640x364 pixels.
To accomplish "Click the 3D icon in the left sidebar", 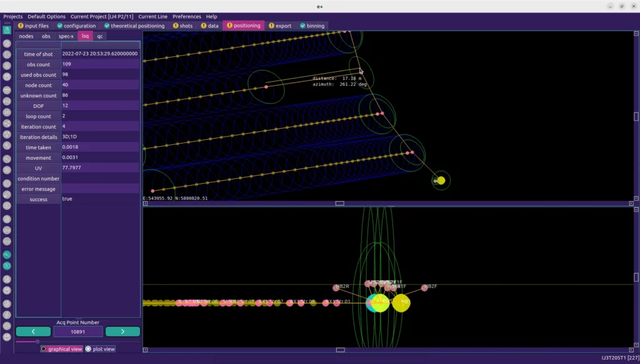I will 7,112.
